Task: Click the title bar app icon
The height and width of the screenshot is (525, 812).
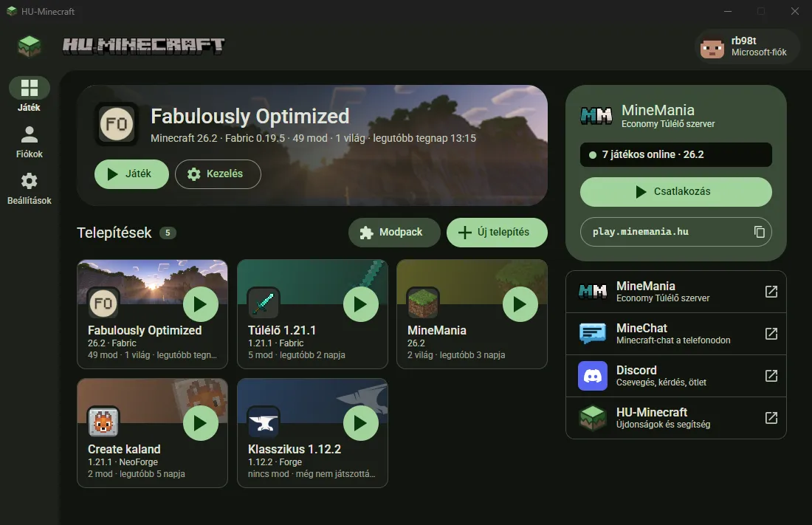Action: (12, 11)
